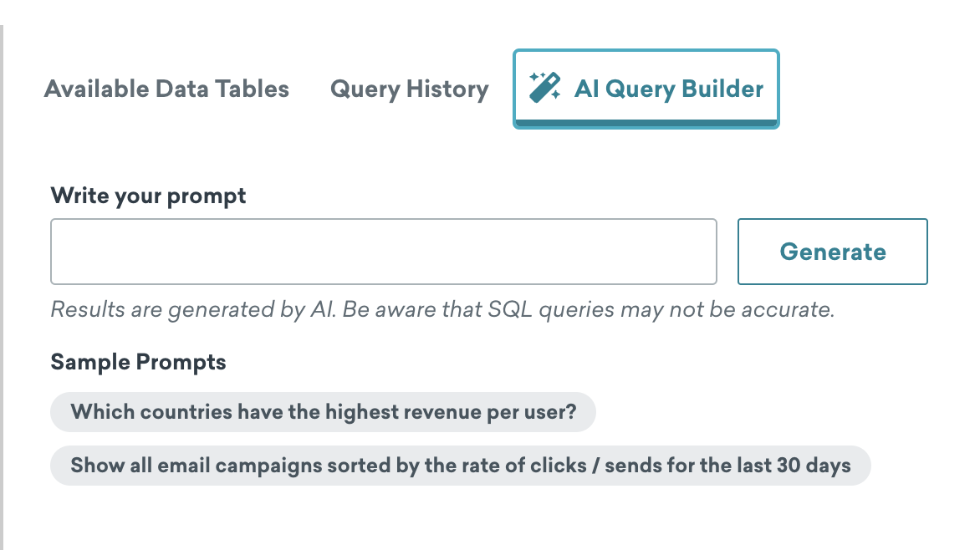Click the Generate button
This screenshot has height=550, width=980.
pos(833,252)
